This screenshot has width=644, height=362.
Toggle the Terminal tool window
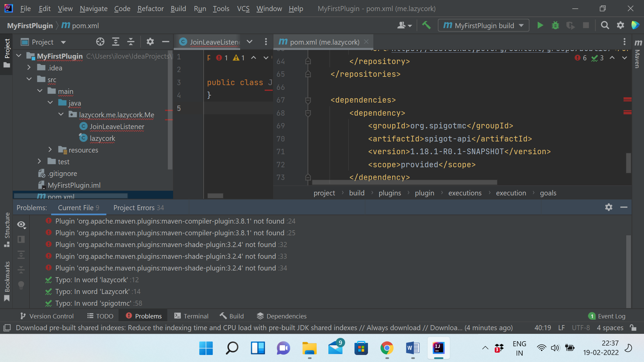191,316
